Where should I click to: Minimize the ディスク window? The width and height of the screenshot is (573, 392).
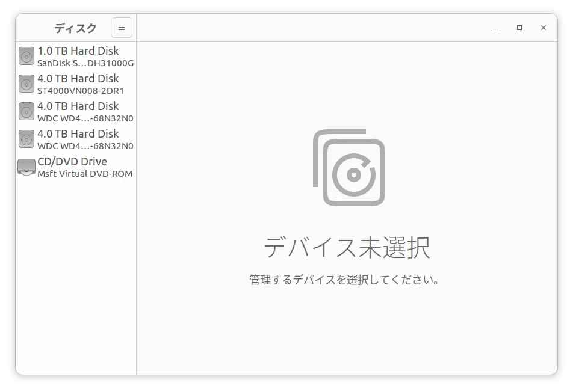pyautogui.click(x=495, y=28)
